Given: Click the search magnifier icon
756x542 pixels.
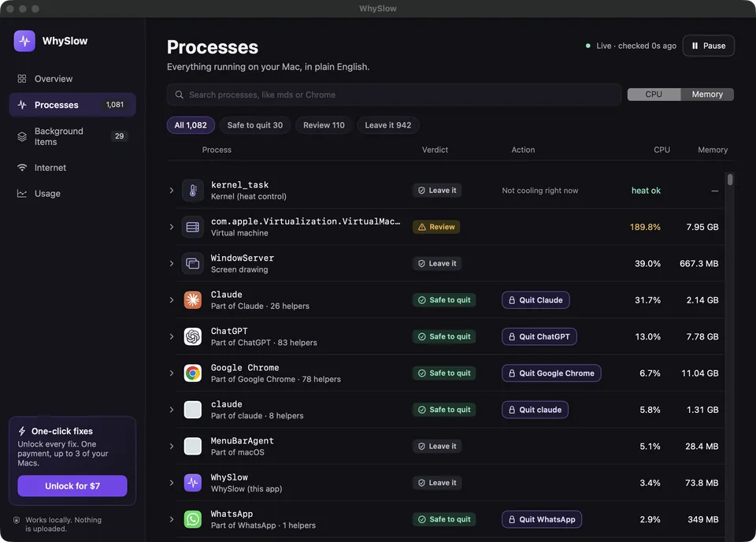Looking at the screenshot, I should coord(180,95).
